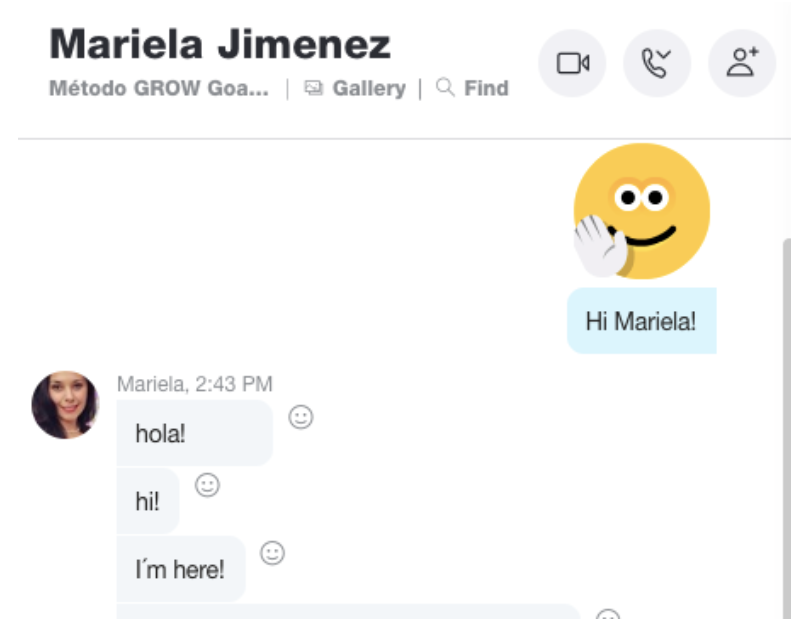Click the Mariela Jimenez contact name header

pyautogui.click(x=220, y=45)
